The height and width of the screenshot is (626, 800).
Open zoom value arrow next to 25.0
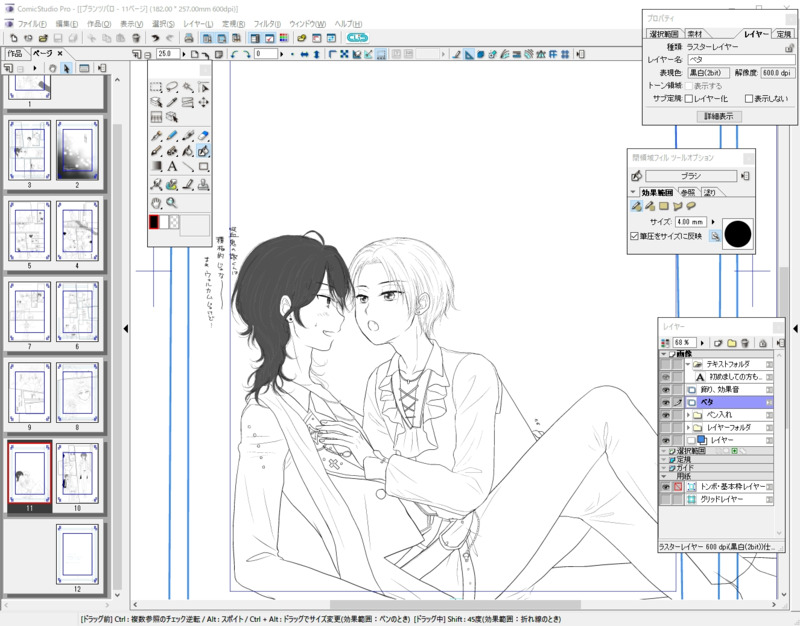(x=184, y=54)
